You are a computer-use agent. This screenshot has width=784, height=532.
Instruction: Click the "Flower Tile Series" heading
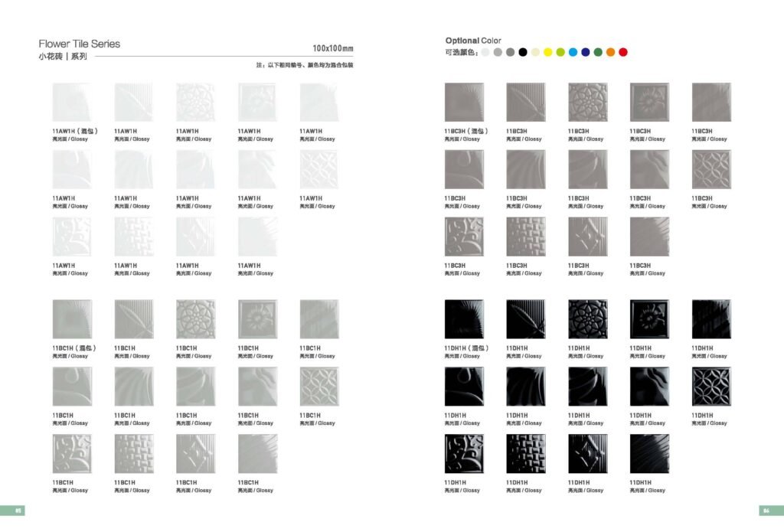(x=80, y=44)
